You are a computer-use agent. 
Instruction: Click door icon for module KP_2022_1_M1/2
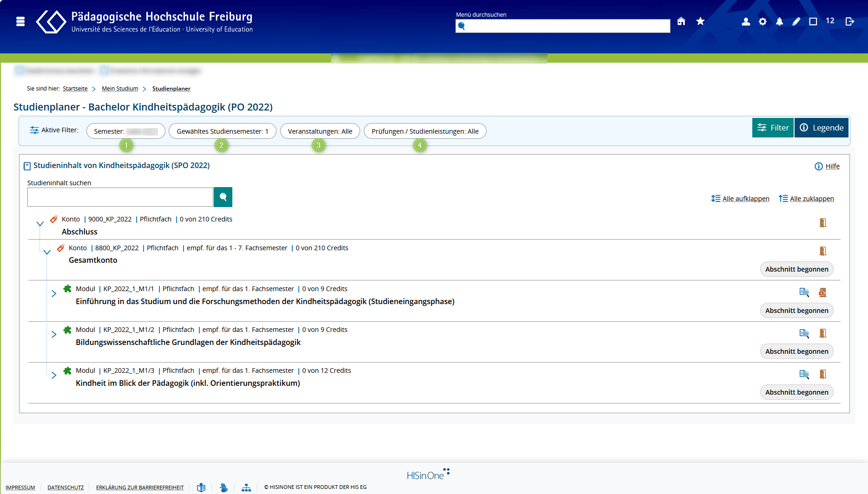[x=822, y=333]
